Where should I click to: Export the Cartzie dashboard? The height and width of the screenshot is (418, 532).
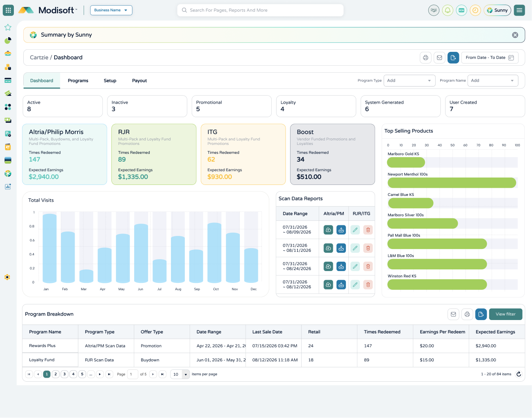tap(453, 58)
